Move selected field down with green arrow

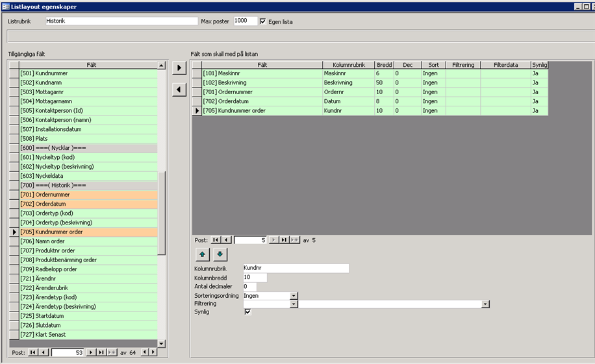[220, 254]
